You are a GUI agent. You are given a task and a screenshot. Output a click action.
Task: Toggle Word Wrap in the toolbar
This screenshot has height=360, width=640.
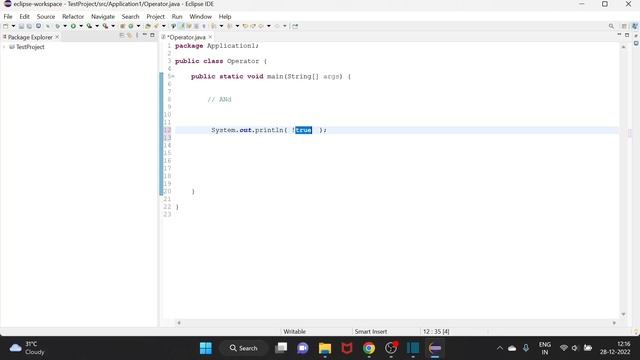[189, 26]
